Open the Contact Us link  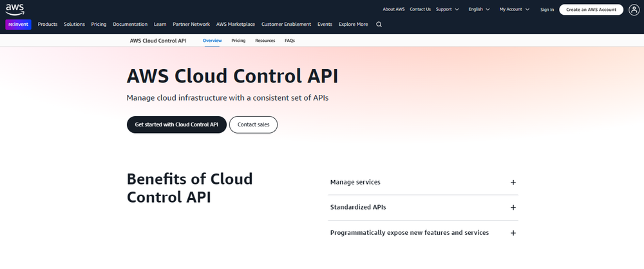(x=420, y=9)
